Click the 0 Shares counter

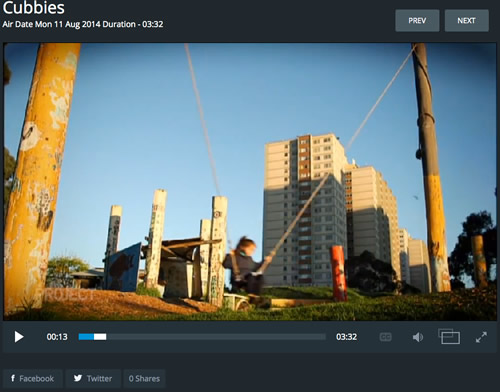144,379
